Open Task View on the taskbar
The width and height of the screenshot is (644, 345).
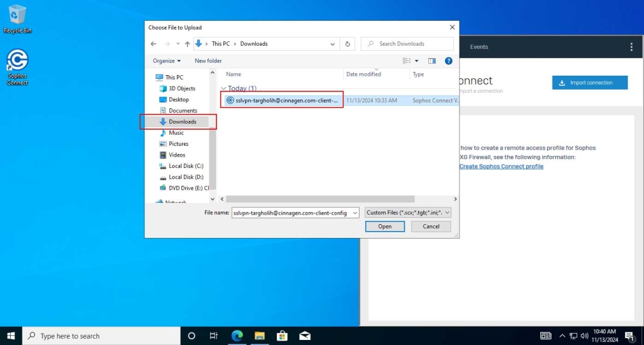(x=214, y=336)
